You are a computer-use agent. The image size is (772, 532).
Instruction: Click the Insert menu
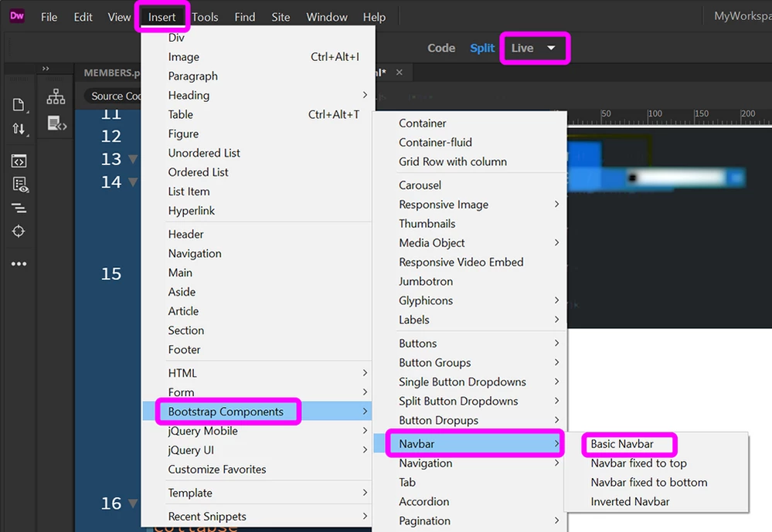click(x=162, y=17)
